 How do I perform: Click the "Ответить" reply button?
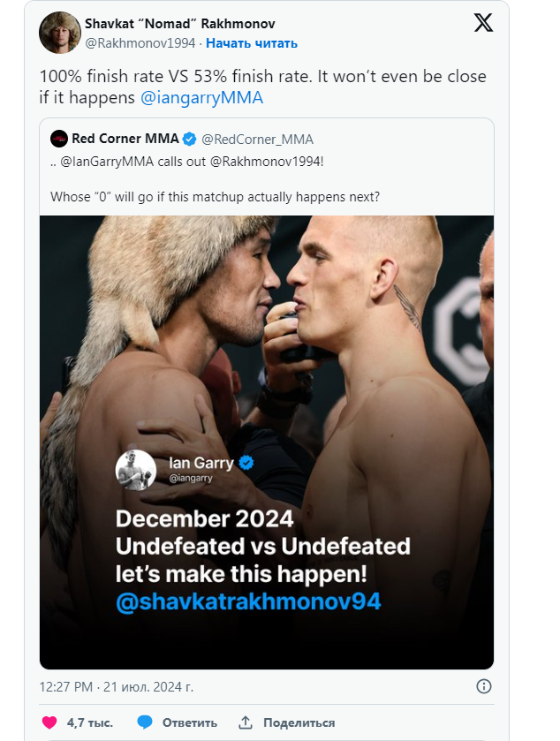pyautogui.click(x=189, y=722)
